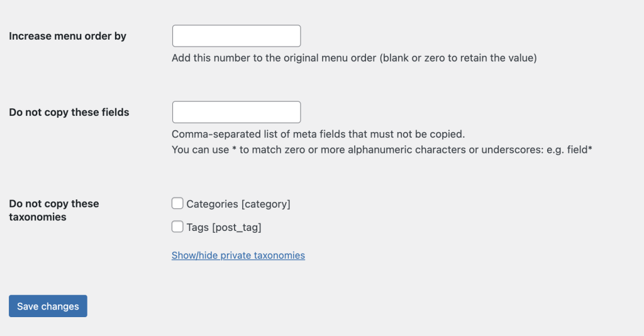Image resolution: width=644 pixels, height=336 pixels.
Task: Open the Show/hide private taxonomies link
Action: (238, 255)
